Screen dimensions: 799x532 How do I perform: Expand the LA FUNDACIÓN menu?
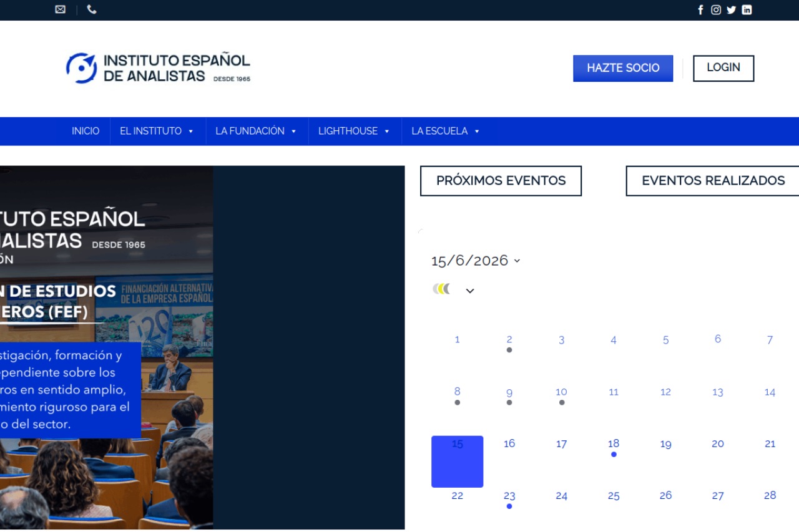point(257,131)
